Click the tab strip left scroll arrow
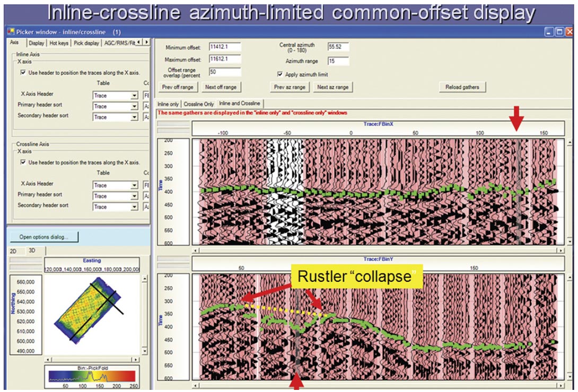 click(x=139, y=42)
